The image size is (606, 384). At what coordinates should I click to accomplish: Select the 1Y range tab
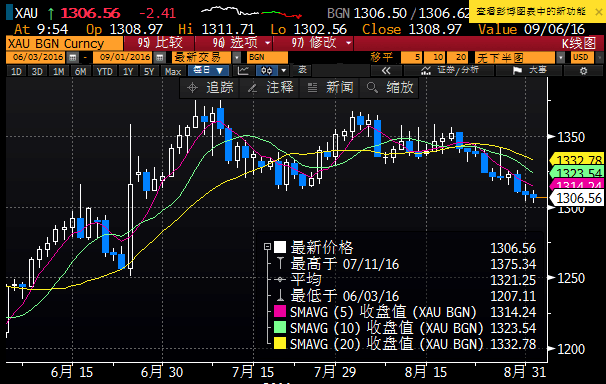pos(128,71)
